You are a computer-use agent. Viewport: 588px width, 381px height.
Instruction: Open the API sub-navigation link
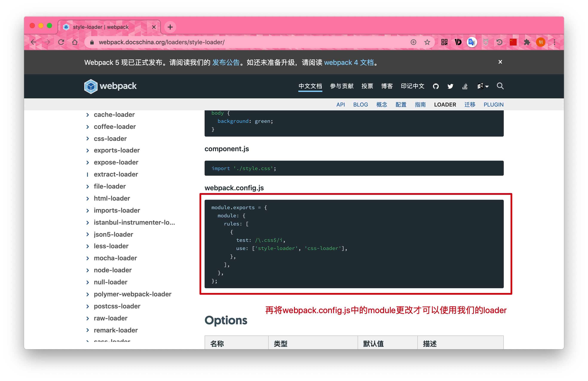tap(340, 105)
